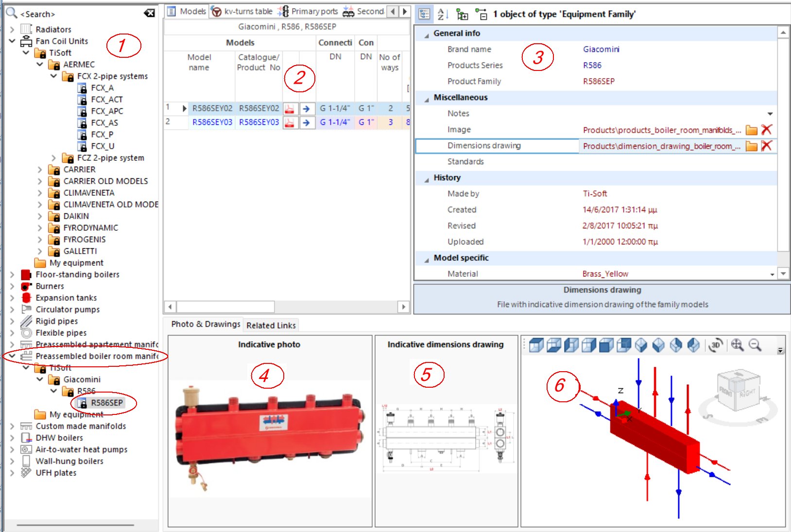The height and width of the screenshot is (532, 791).
Task: Select the R586SEP family in tree
Action: (106, 403)
